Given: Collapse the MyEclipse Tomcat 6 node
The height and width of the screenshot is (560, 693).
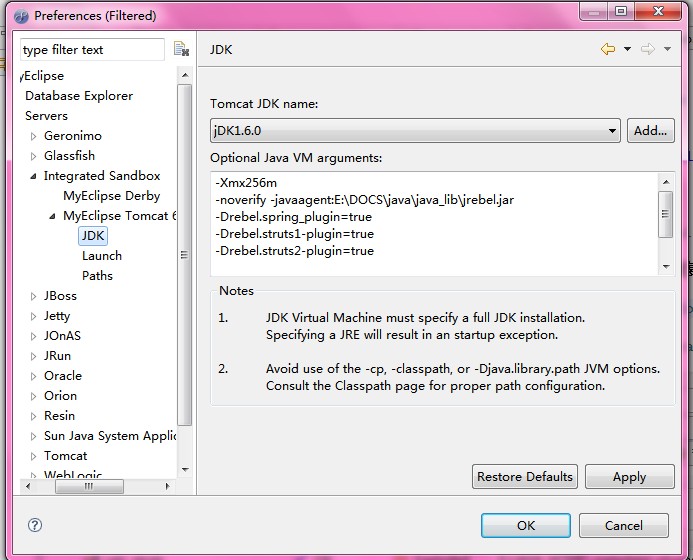Looking at the screenshot, I should tap(52, 216).
